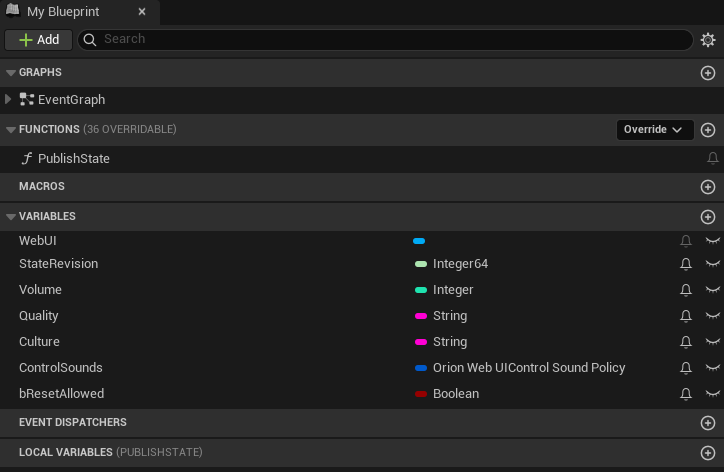The width and height of the screenshot is (724, 472).
Task: Change Culture String type pill
Action: tap(421, 342)
